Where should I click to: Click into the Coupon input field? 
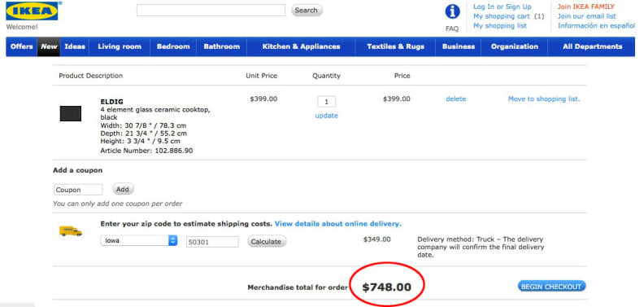tap(78, 190)
